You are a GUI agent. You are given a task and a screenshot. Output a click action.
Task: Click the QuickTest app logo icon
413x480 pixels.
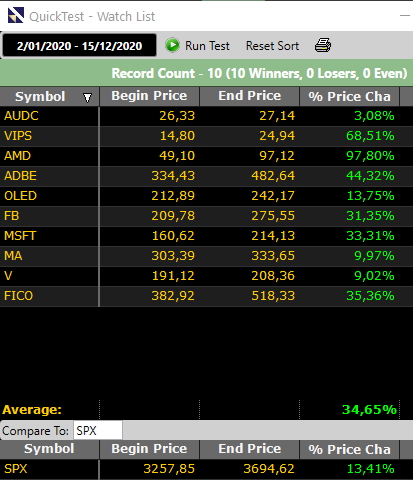[16, 15]
